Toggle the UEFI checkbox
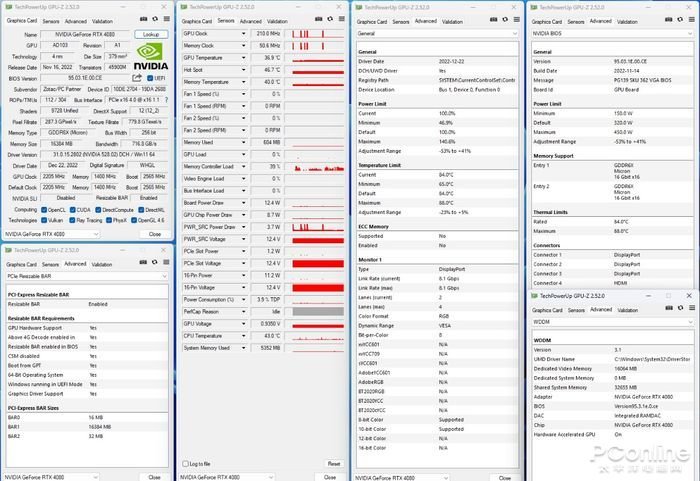Image resolution: width=700 pixels, height=481 pixels. point(150,78)
